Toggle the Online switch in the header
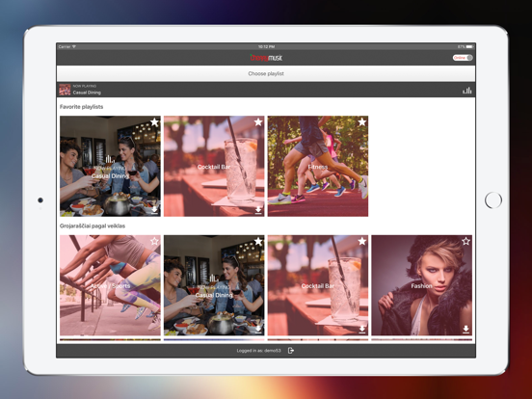Viewport: 532px width, 399px height. pyautogui.click(x=463, y=58)
